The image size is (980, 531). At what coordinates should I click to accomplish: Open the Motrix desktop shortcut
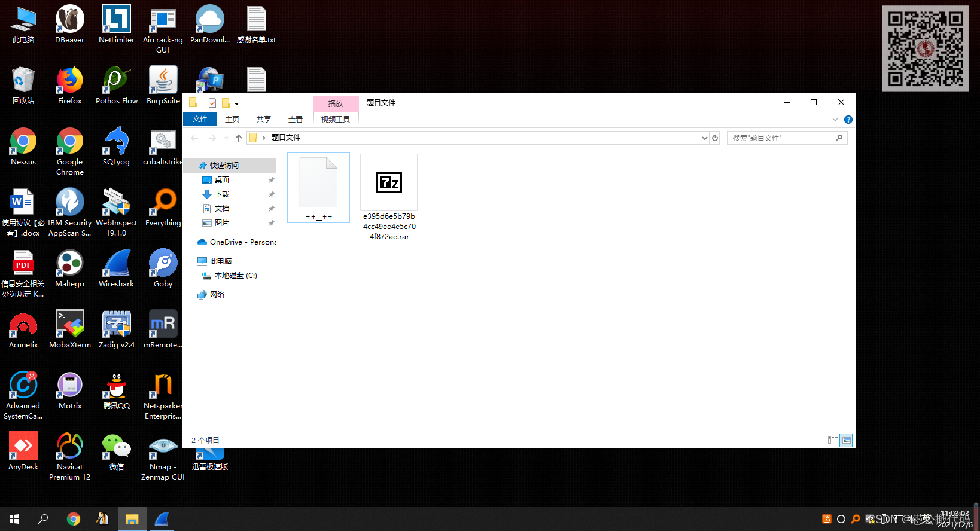pyautogui.click(x=70, y=390)
